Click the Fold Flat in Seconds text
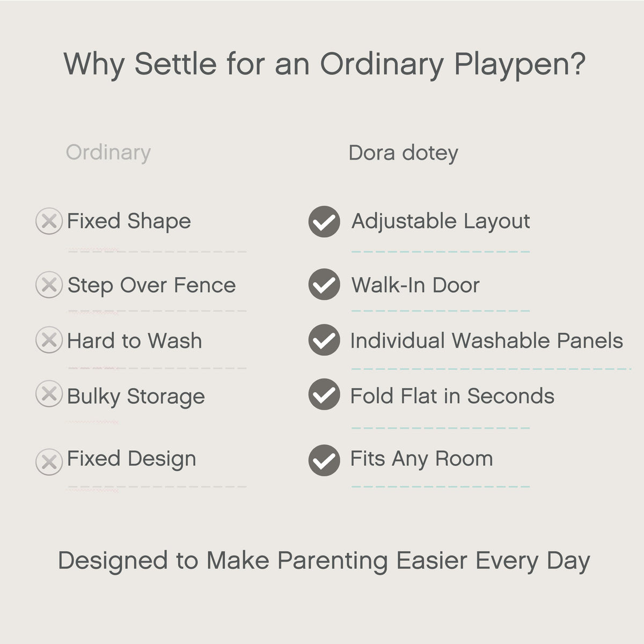644x644 pixels. click(x=452, y=396)
